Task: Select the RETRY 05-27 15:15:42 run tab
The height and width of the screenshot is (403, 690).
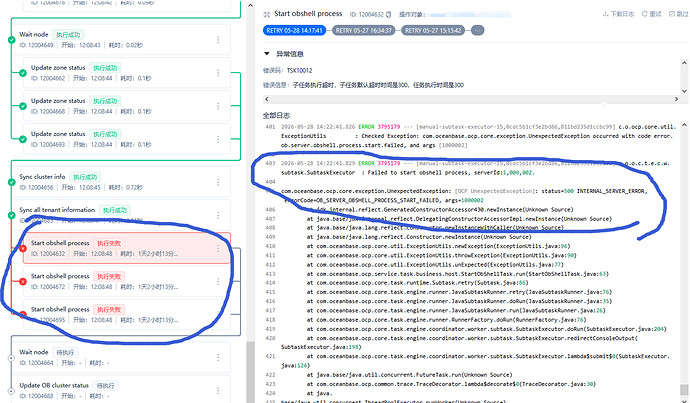Action: pos(433,30)
